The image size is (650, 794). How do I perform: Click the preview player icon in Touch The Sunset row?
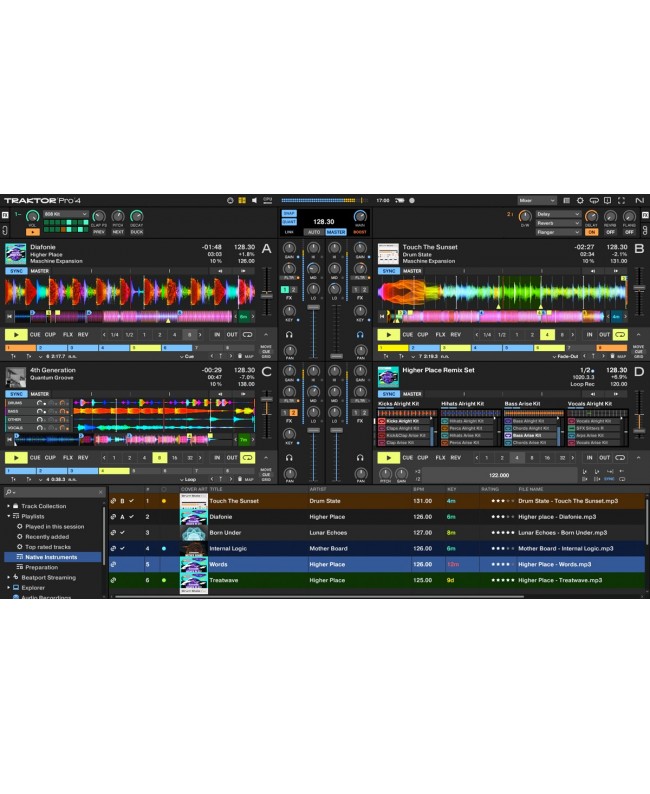tap(113, 501)
